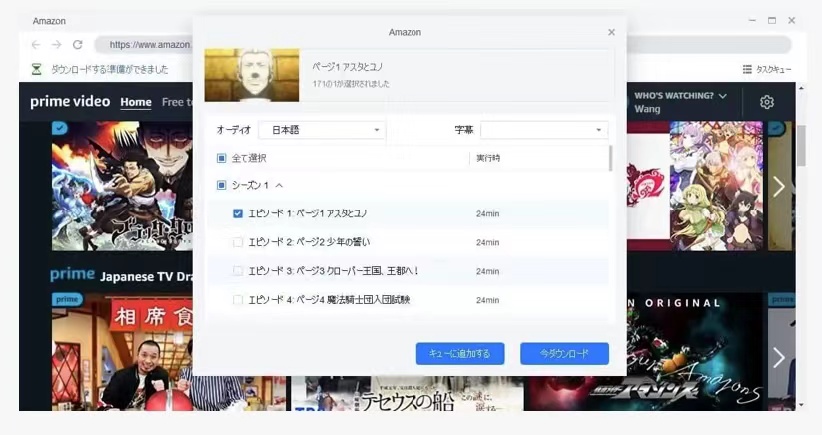
Task: Open the オーディオ 日本語 dropdown
Action: (322, 130)
